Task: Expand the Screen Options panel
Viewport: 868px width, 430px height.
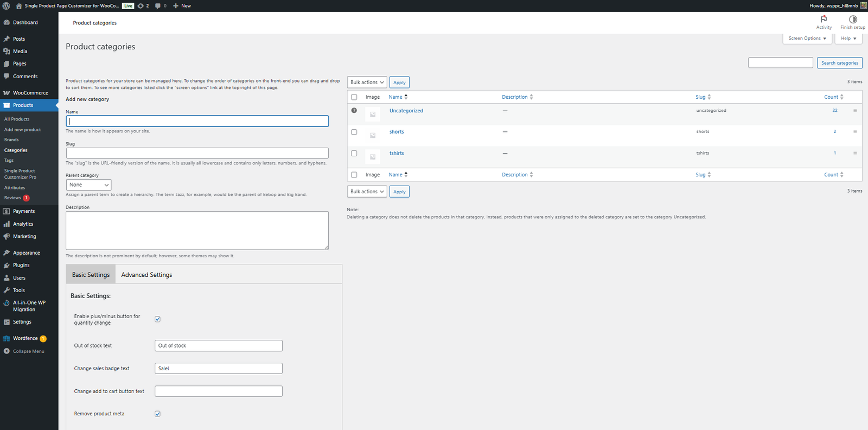Action: tap(807, 39)
